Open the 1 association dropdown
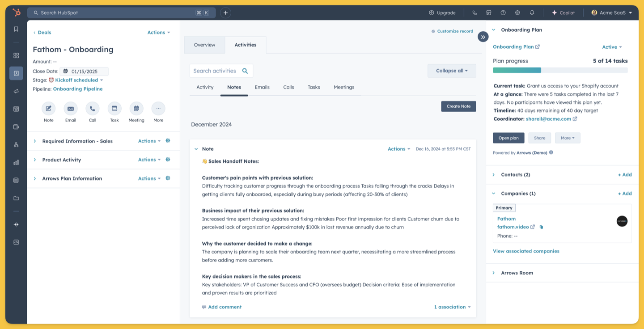 [x=452, y=307]
